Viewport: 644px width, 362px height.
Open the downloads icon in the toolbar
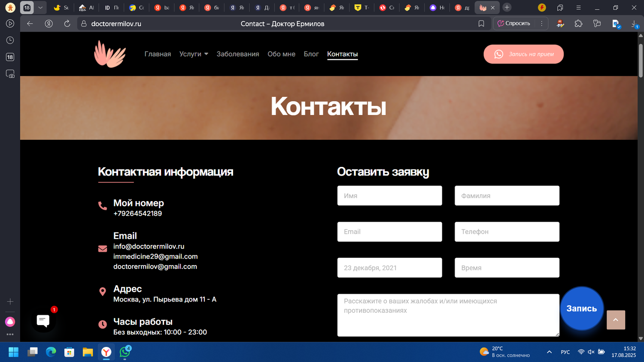coord(635,24)
